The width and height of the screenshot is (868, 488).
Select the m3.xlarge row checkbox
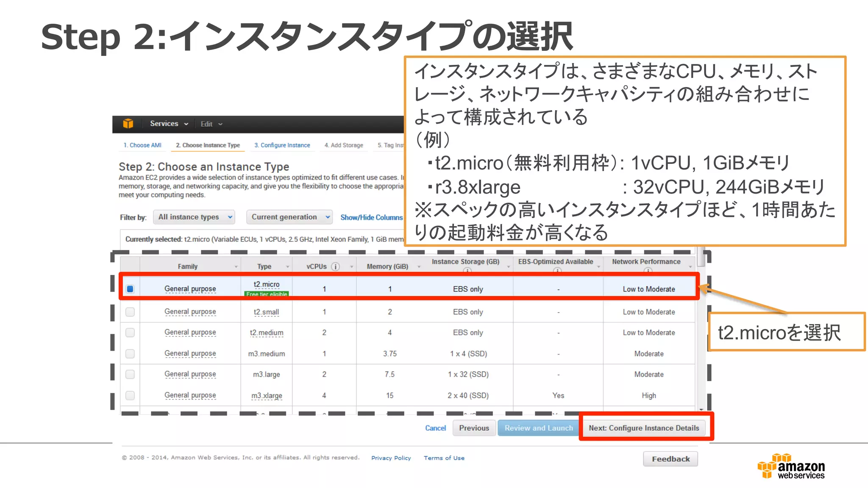coord(130,395)
